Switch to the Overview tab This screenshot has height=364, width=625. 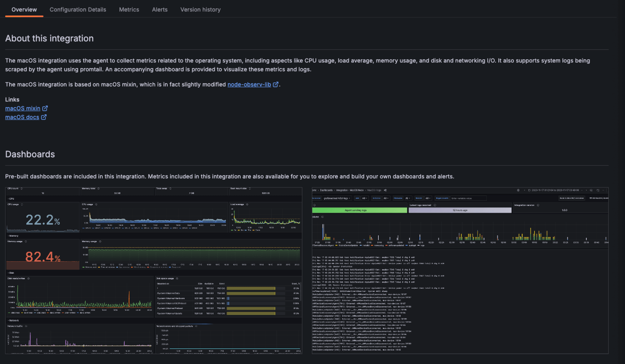coord(24,9)
